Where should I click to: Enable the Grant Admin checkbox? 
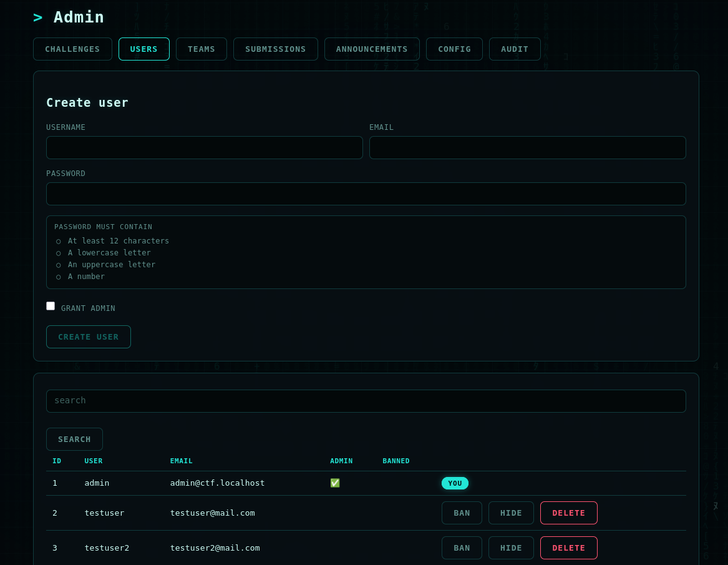click(51, 306)
